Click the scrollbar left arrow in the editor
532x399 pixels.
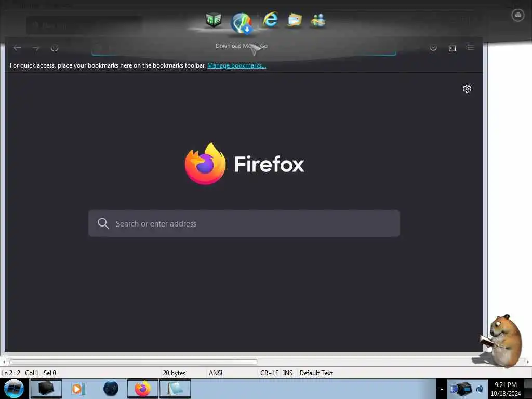point(4,362)
